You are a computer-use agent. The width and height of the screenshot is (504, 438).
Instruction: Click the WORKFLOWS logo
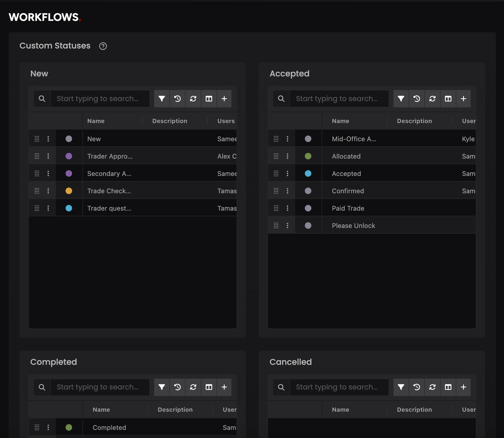click(x=45, y=17)
